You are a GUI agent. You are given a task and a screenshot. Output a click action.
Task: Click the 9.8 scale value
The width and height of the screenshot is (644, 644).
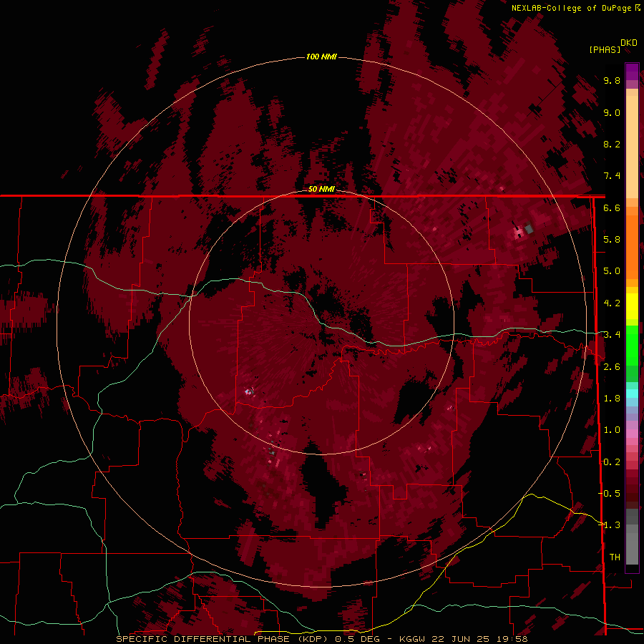(612, 80)
